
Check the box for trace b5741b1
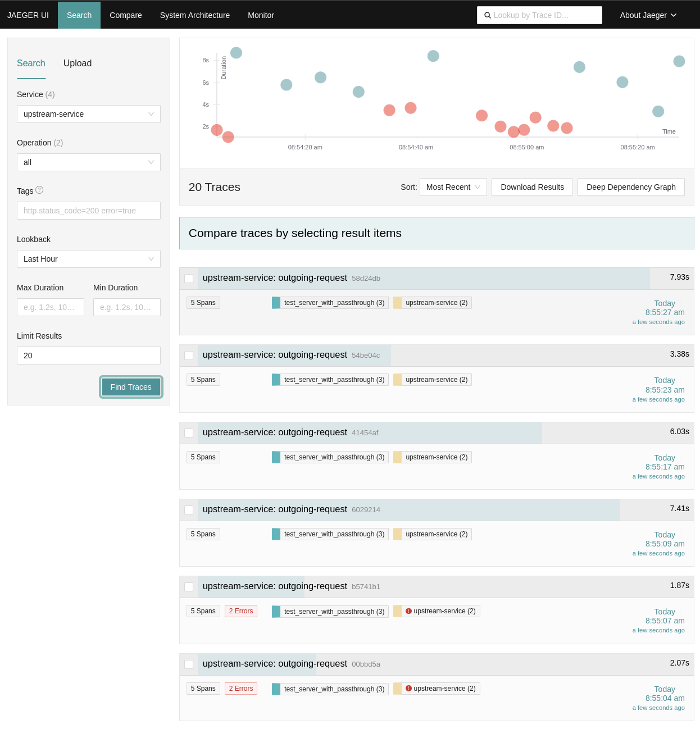click(x=189, y=587)
